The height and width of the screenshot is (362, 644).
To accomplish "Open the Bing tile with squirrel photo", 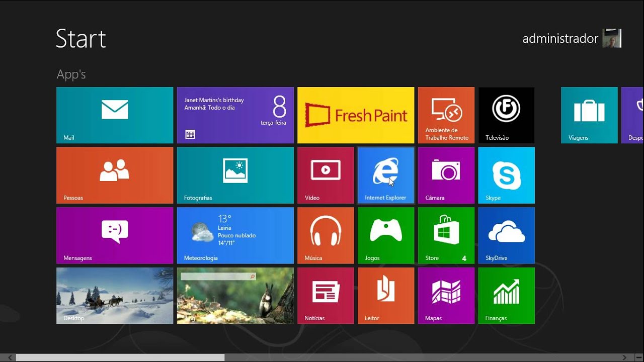I will (235, 296).
